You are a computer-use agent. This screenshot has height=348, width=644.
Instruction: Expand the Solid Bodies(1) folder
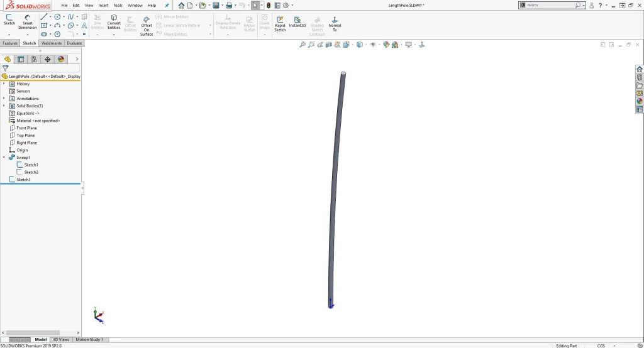4,106
